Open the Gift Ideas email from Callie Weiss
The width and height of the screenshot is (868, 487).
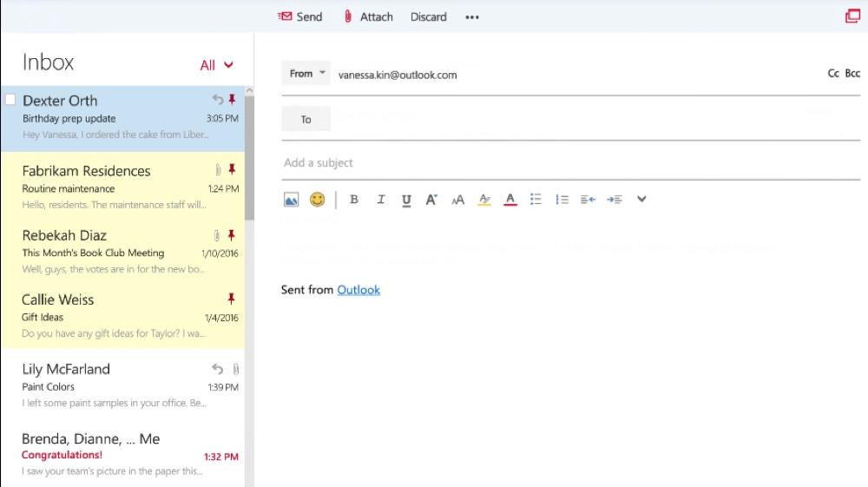coord(123,316)
